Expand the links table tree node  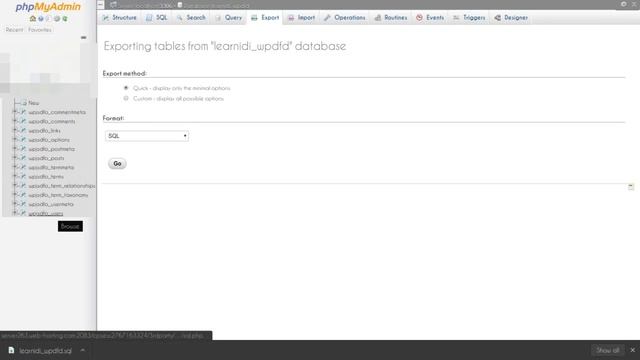point(15,130)
